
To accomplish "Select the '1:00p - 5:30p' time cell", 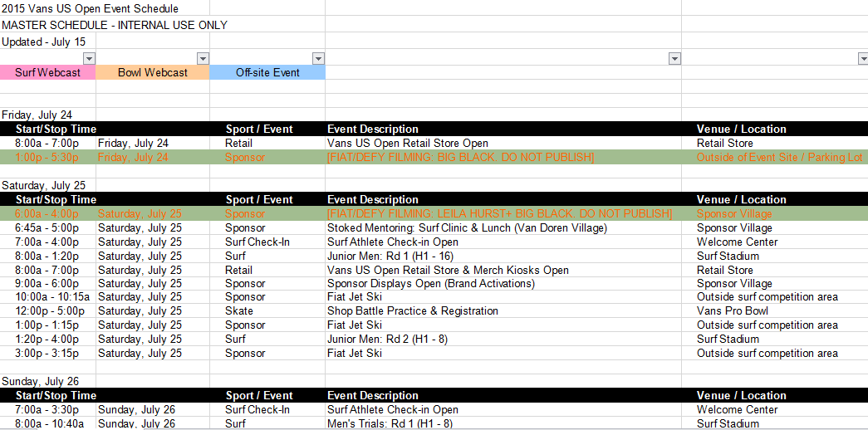I will tap(47, 158).
